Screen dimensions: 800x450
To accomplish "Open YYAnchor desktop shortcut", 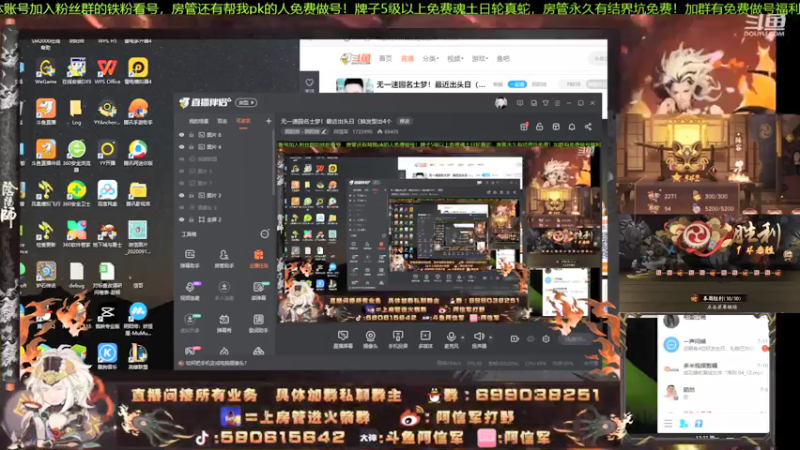I will click(107, 112).
